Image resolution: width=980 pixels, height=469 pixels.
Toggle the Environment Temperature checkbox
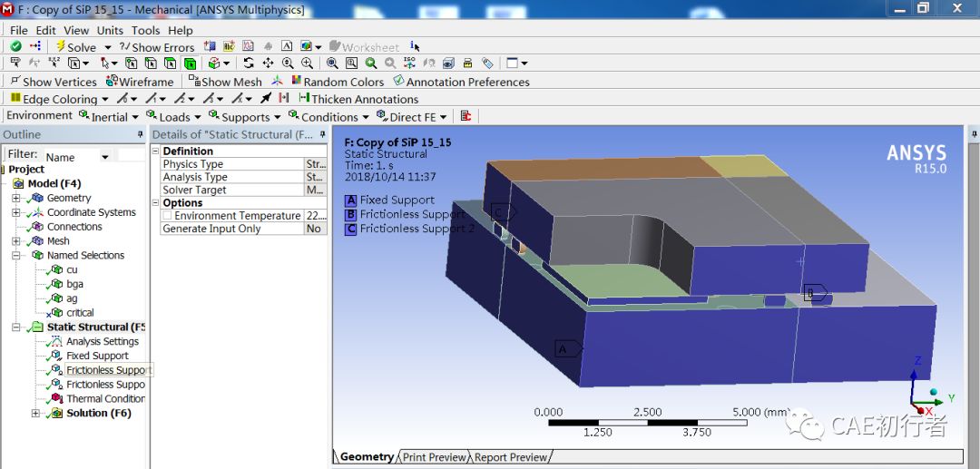coord(168,216)
